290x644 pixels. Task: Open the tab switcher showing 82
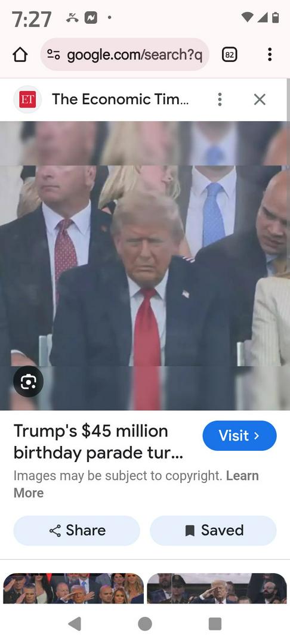coord(230,55)
